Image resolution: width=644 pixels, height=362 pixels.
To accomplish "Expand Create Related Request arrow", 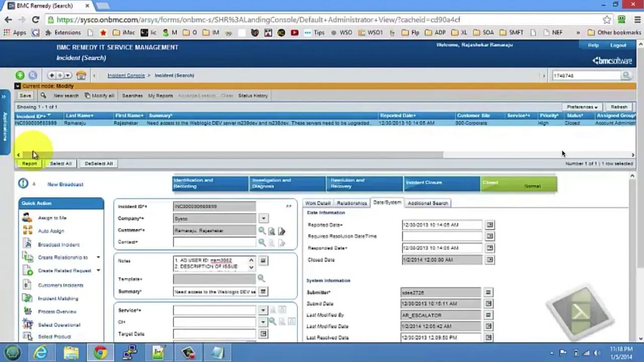I will click(x=98, y=270).
